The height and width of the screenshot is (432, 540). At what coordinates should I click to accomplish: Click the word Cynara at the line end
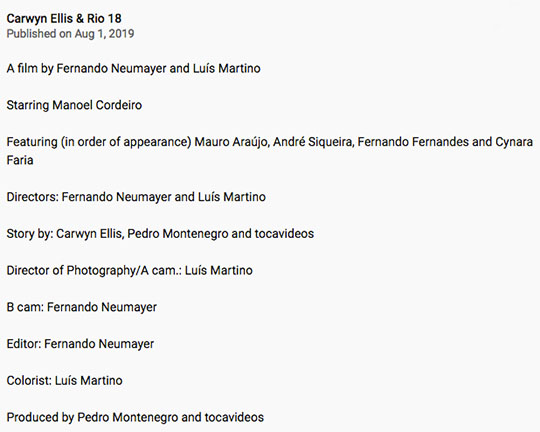pos(514,142)
